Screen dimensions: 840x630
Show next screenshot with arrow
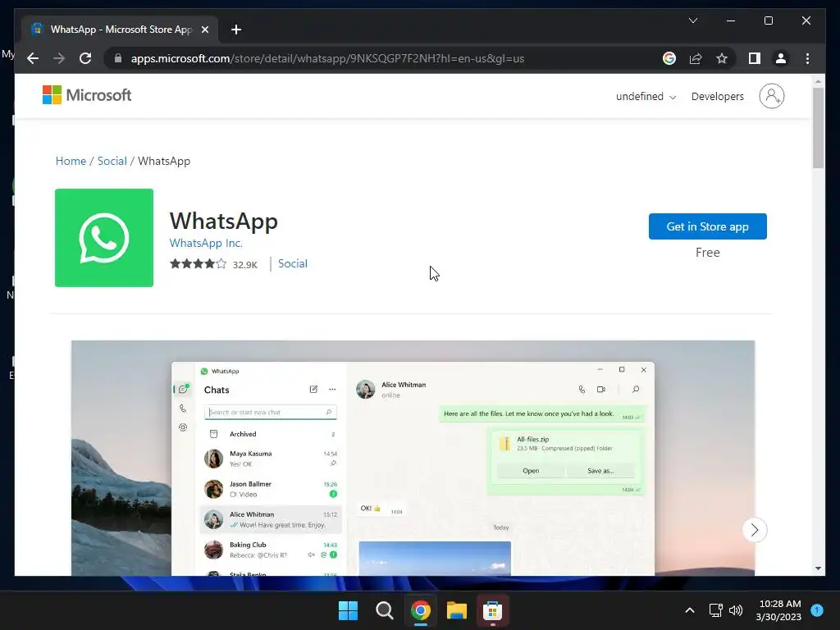tap(755, 530)
